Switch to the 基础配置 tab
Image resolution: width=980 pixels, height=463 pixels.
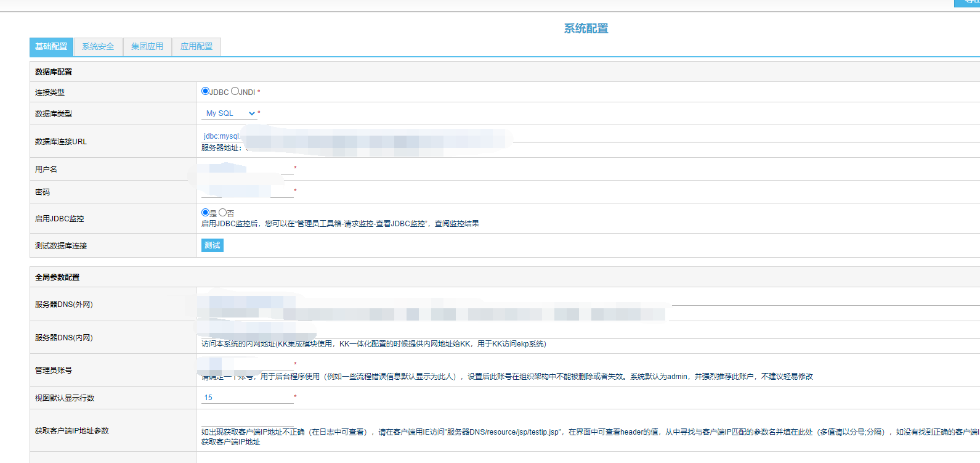pos(51,47)
